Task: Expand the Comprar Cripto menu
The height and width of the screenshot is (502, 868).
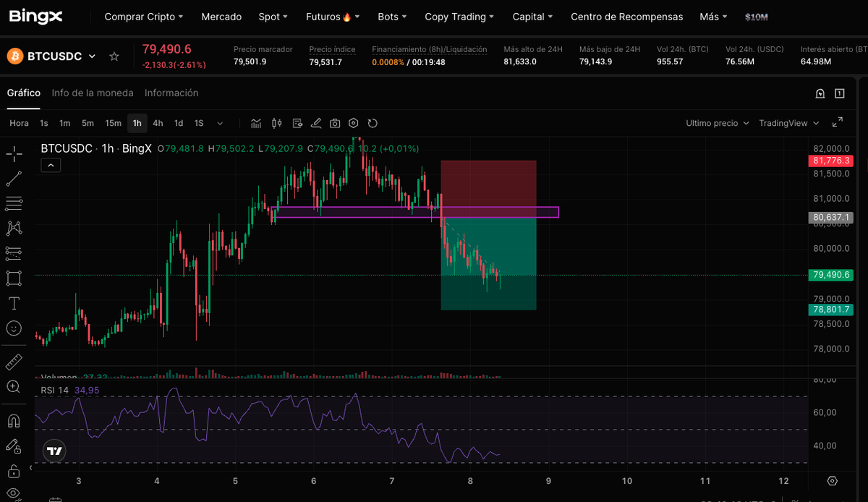Action: pyautogui.click(x=144, y=17)
